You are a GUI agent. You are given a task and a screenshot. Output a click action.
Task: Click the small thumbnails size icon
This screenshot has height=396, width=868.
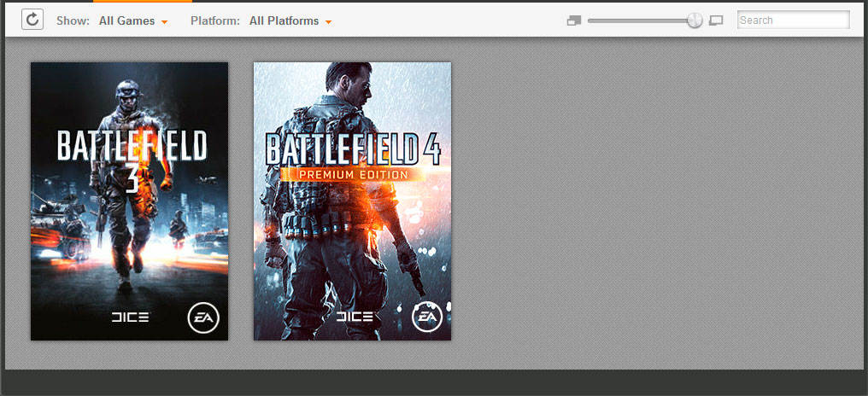[574, 20]
